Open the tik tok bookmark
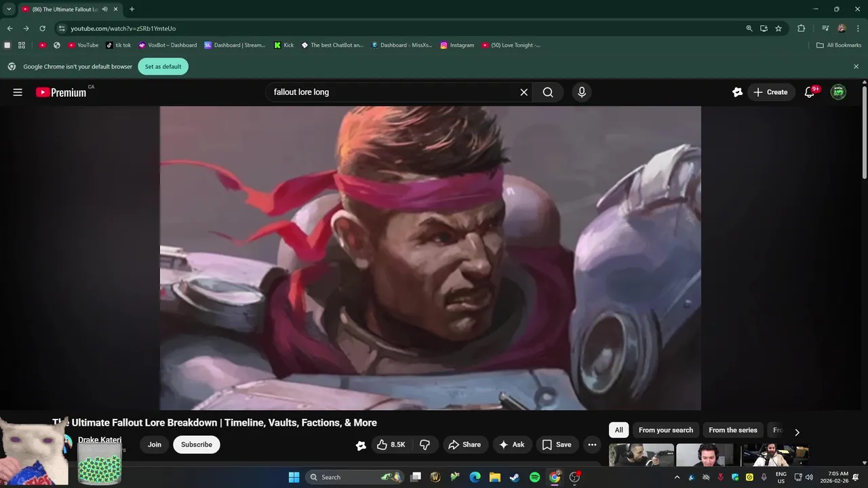The image size is (868, 488). (x=119, y=45)
